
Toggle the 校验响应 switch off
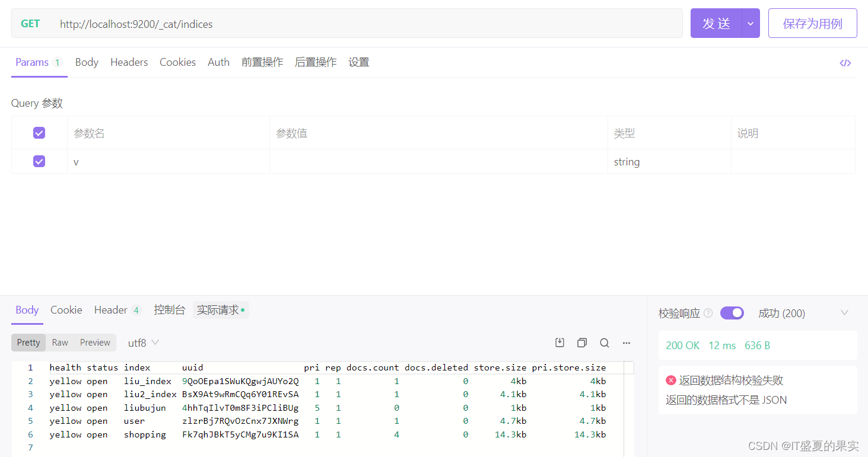coord(732,313)
